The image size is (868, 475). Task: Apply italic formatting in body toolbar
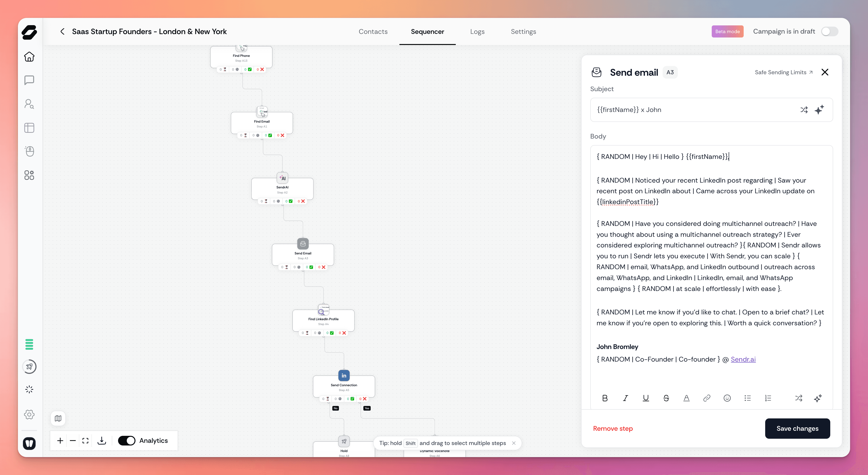(625, 398)
